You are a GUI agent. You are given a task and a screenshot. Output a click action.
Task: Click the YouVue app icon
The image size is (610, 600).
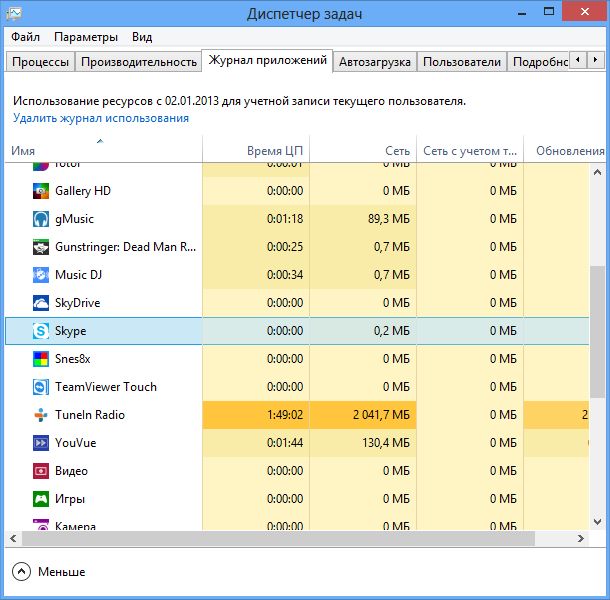(41, 443)
